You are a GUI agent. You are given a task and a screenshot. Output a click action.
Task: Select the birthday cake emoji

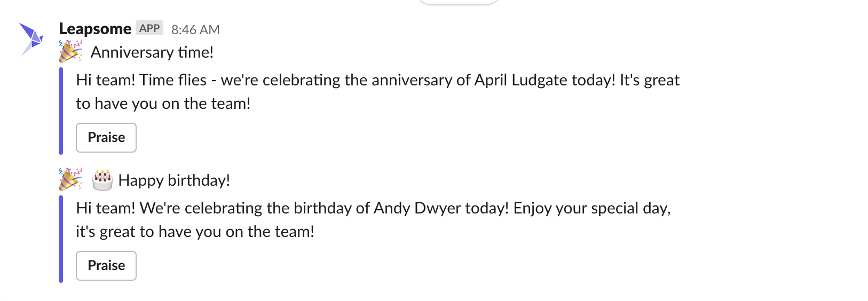point(102,180)
